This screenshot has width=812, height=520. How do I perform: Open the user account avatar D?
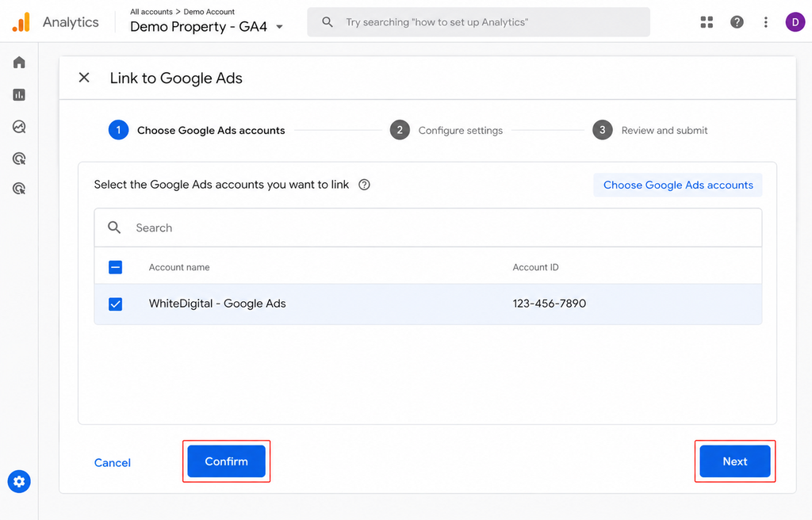795,21
